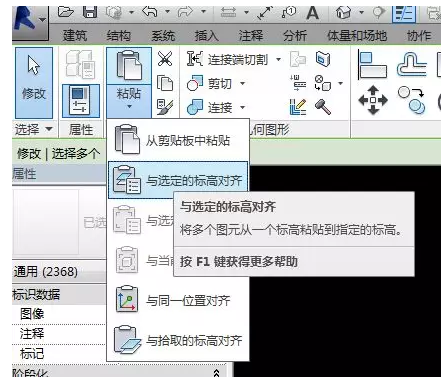Click the Identity Data (标识数据) section header

click(59, 294)
